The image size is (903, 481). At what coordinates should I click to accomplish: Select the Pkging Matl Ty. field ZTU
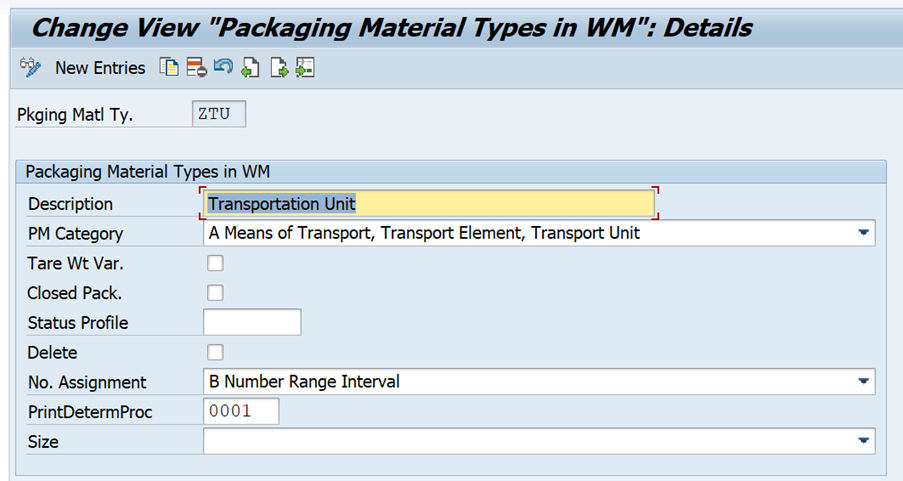218,114
